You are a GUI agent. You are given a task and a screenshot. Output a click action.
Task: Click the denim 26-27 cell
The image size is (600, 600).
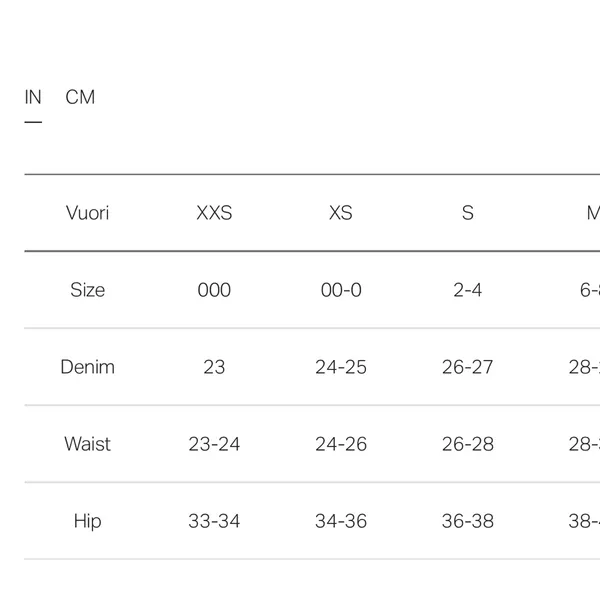pos(468,367)
